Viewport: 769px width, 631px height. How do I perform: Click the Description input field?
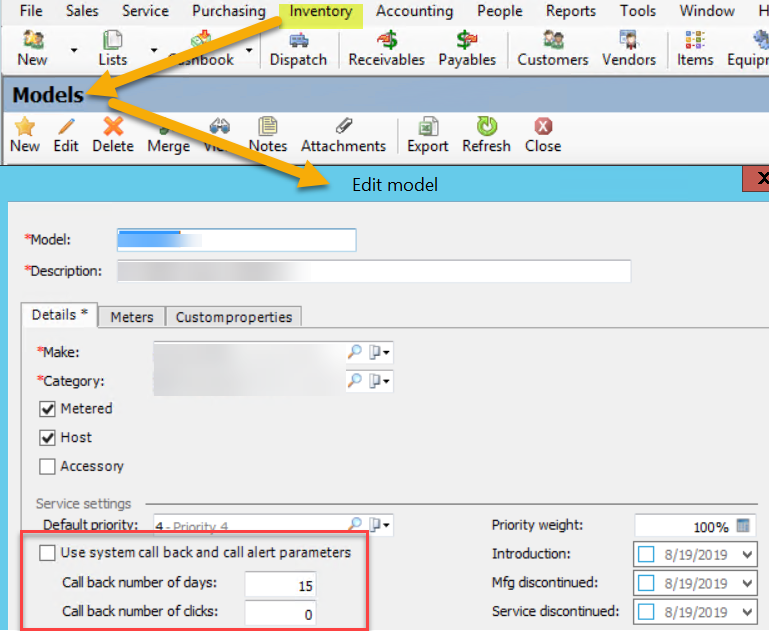pyautogui.click(x=374, y=271)
